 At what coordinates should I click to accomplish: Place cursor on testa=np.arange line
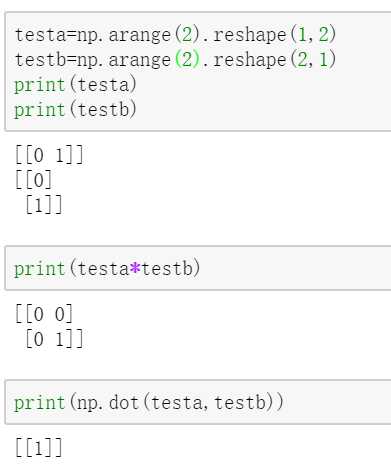(175, 35)
